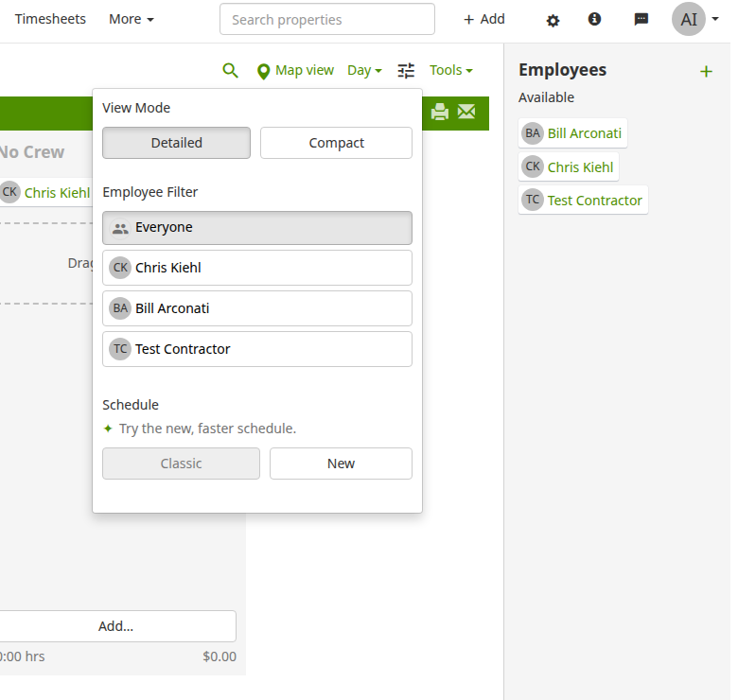Image resolution: width=738 pixels, height=700 pixels.
Task: Go to Timesheets tab
Action: (x=50, y=19)
